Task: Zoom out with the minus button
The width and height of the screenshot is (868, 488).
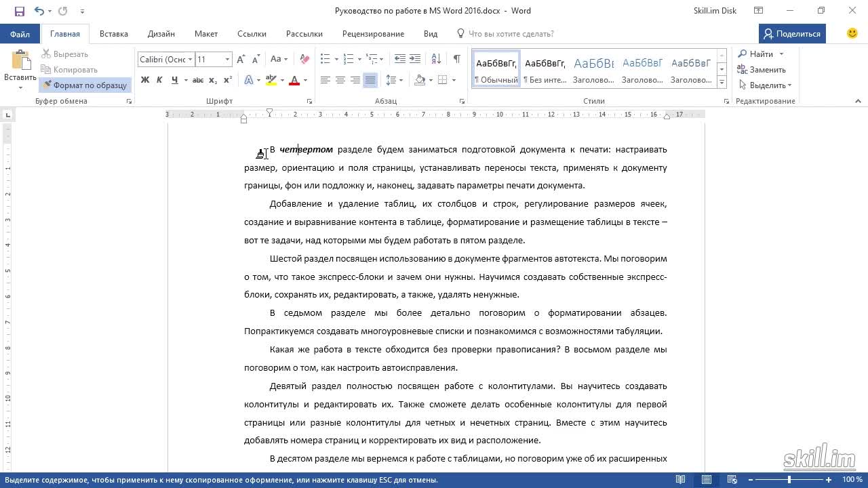Action: point(751,480)
